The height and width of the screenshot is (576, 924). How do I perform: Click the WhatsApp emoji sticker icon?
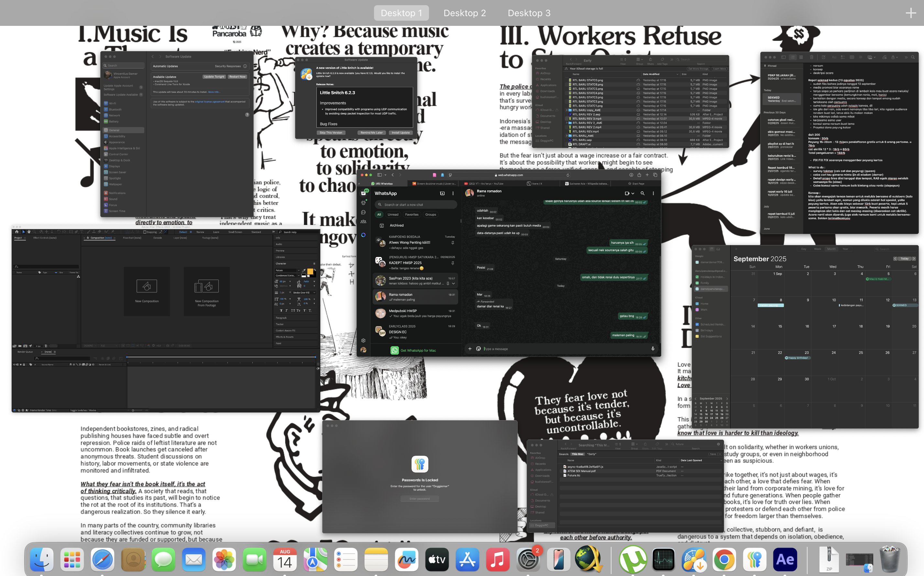coord(478,348)
